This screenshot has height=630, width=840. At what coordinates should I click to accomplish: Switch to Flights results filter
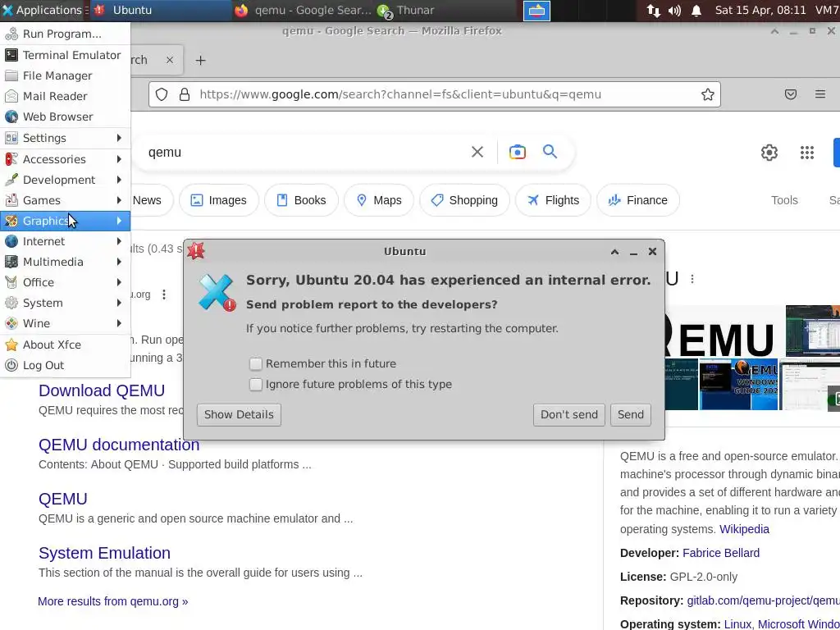553,200
